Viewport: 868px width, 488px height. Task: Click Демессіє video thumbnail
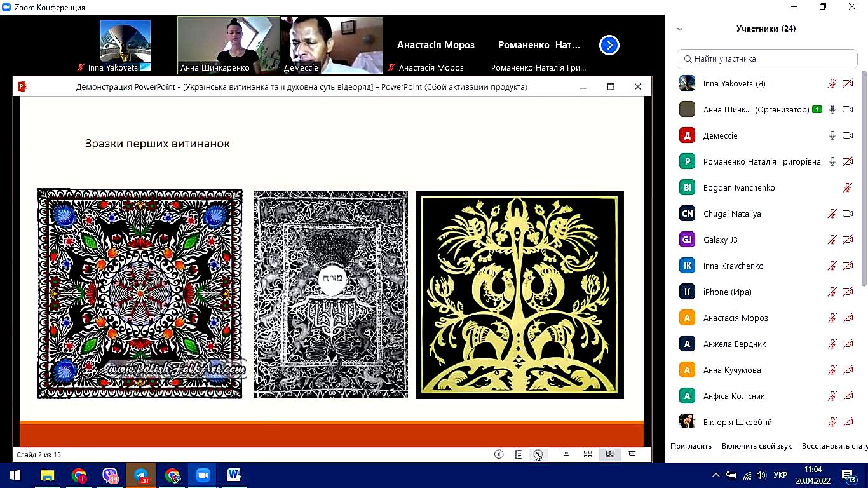point(332,45)
